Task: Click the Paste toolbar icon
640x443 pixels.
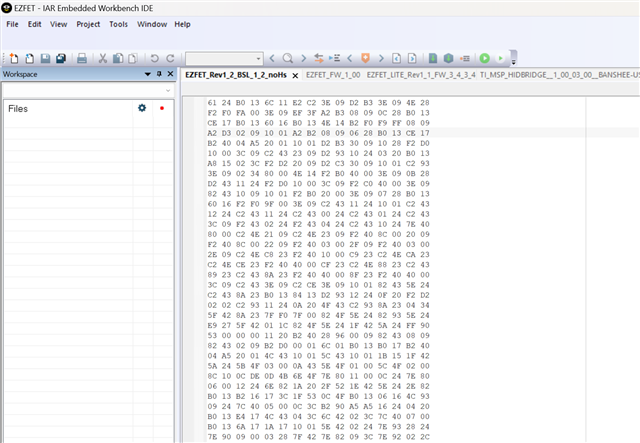Action: click(x=133, y=58)
